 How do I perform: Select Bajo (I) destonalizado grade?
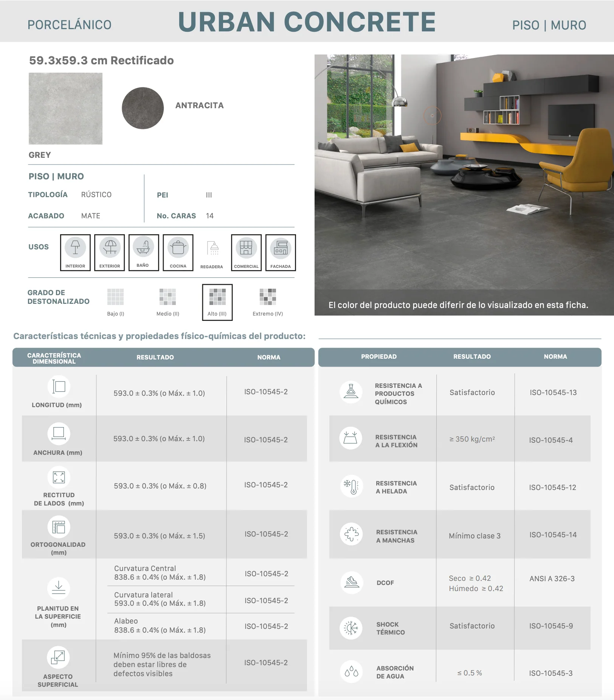click(116, 302)
